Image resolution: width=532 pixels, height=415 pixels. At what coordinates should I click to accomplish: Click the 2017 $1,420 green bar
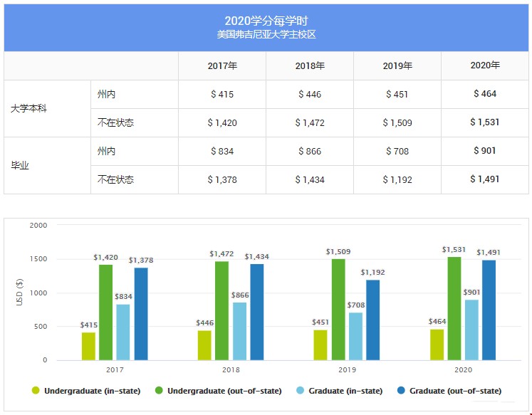106,312
